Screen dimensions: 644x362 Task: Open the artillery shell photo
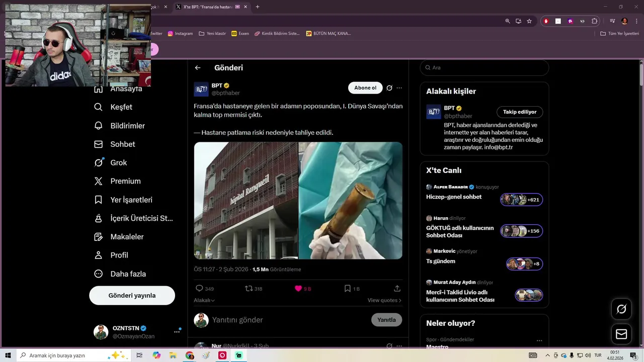[x=351, y=201]
